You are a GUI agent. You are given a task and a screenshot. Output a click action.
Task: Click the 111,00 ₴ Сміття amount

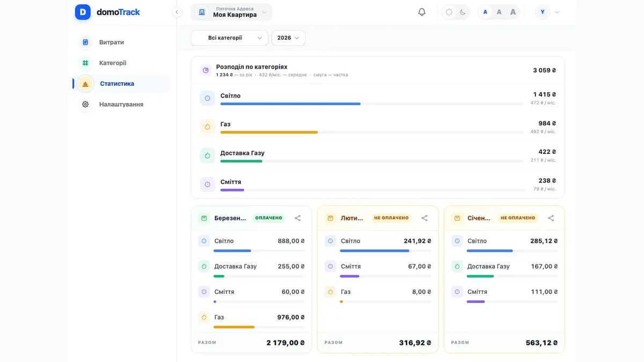coord(544,292)
